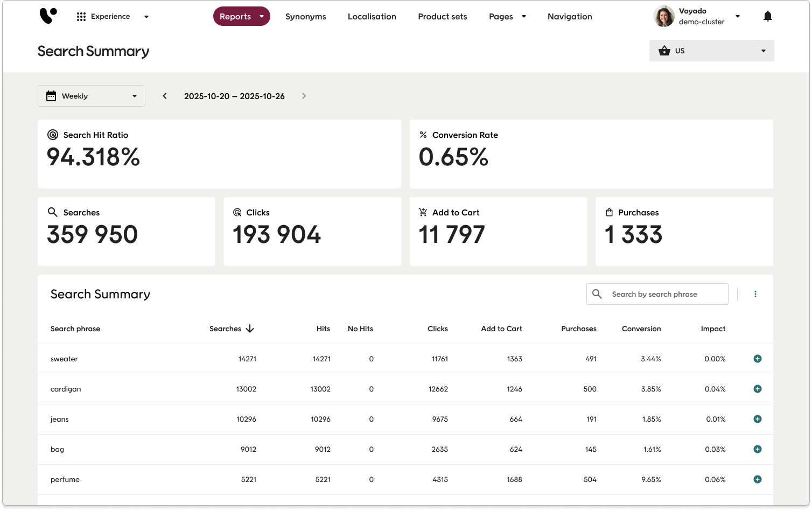Click the Conversion Rate percent icon

point(423,135)
